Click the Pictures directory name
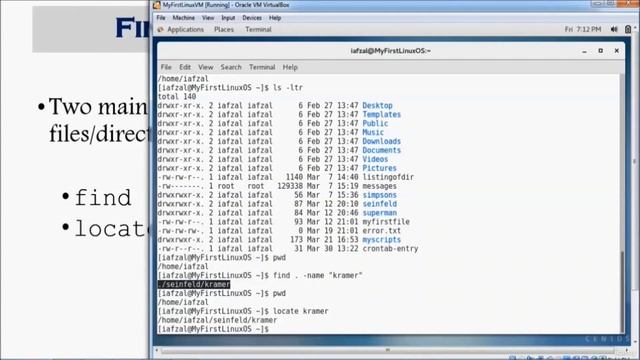The height and width of the screenshot is (360, 640). [x=379, y=168]
